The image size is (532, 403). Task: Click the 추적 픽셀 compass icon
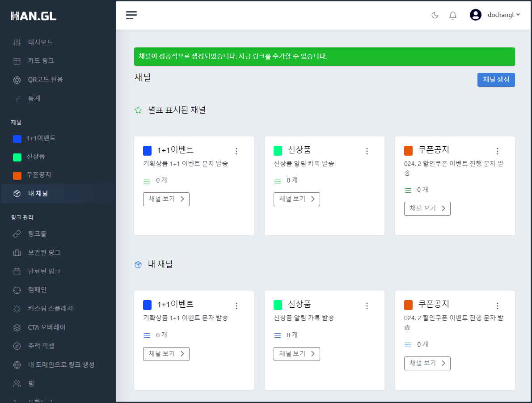click(x=17, y=346)
